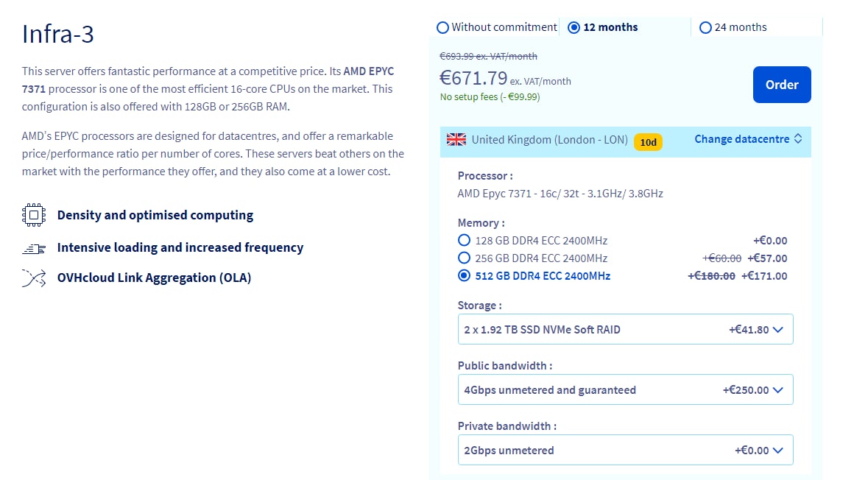The height and width of the screenshot is (480, 868).
Task: Click the Change datacentre selector
Action: (749, 139)
